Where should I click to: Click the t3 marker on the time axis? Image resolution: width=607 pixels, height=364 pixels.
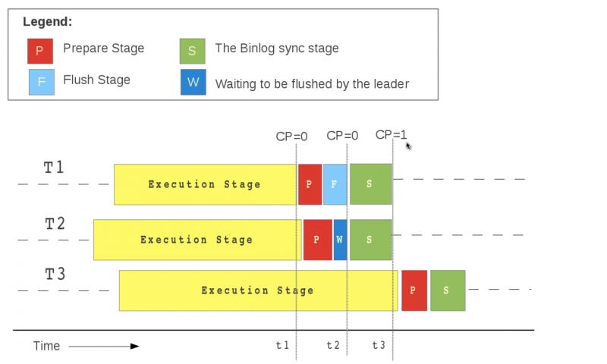click(x=379, y=345)
